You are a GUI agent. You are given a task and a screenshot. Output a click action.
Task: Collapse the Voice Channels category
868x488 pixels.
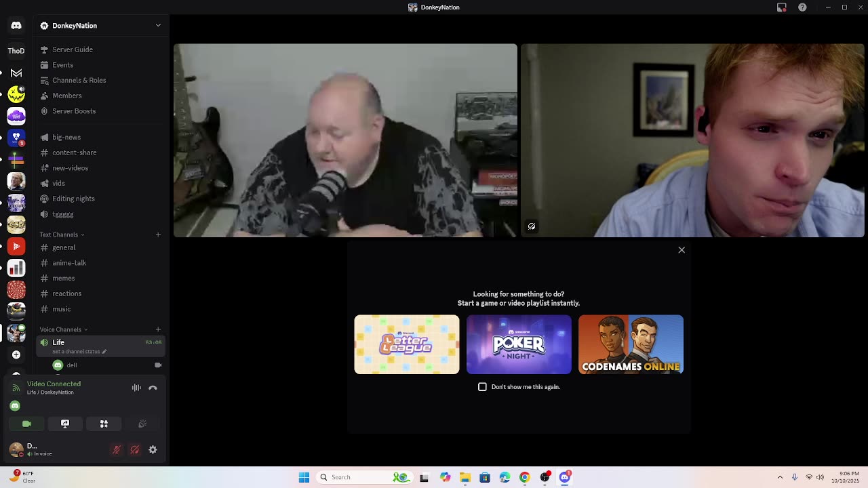(63, 329)
